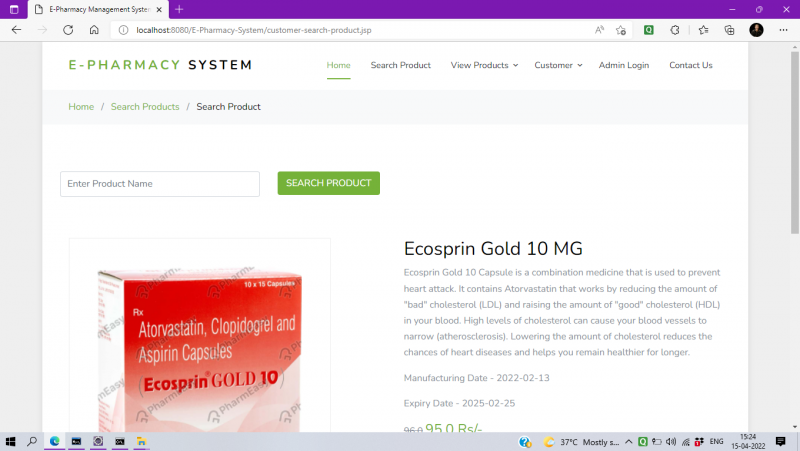Open the Favorites list
The image size is (800, 451).
click(704, 30)
